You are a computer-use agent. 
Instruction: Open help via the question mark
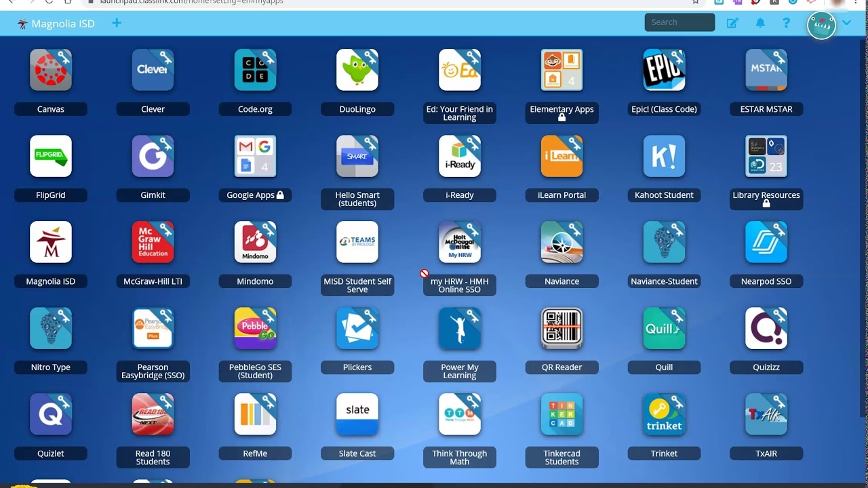786,22
